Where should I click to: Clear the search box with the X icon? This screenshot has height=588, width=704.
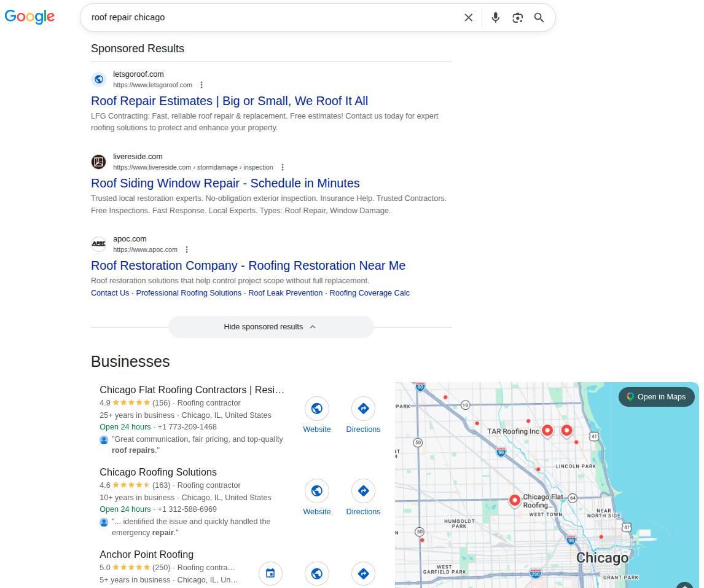coord(468,18)
